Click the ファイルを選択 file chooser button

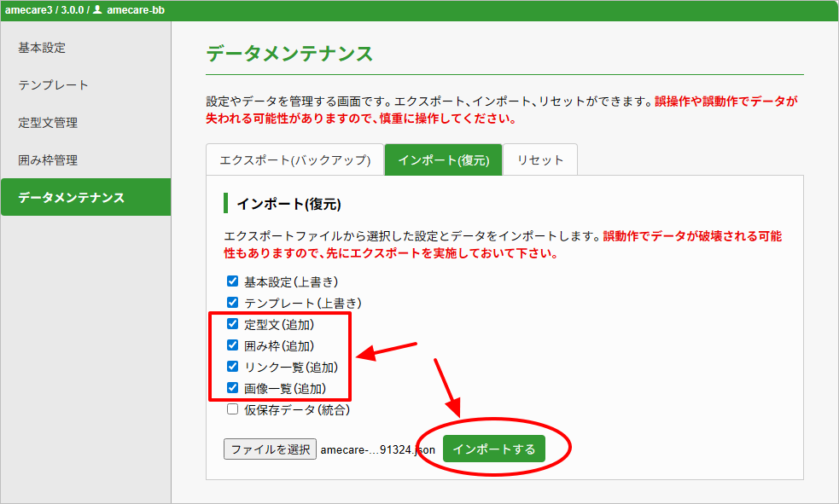pos(270,449)
